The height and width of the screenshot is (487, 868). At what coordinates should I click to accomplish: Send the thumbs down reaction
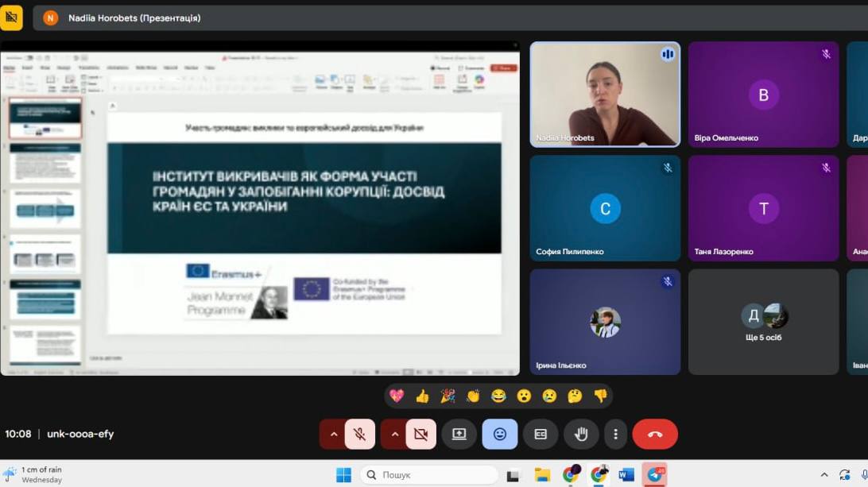[600, 396]
